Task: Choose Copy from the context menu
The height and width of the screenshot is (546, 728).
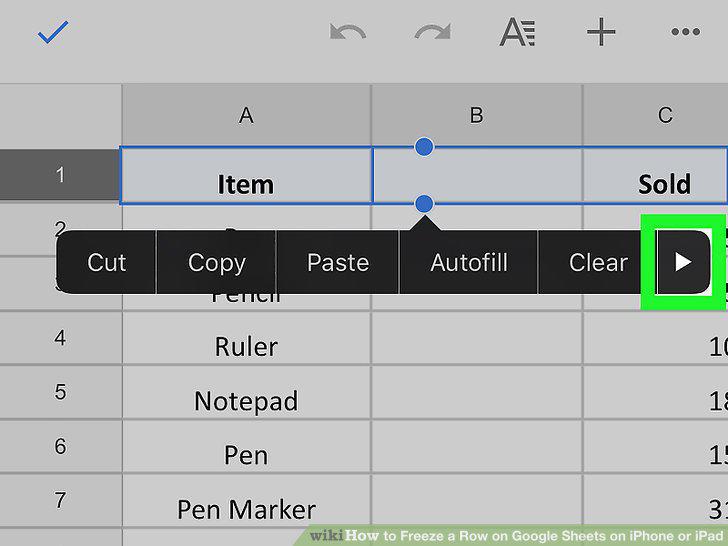Action: 216,262
